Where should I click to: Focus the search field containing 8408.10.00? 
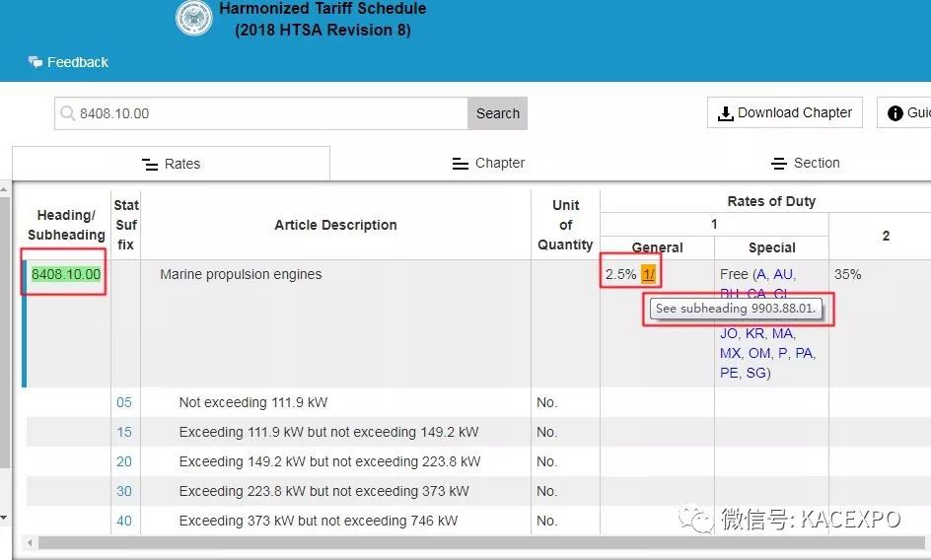point(261,113)
